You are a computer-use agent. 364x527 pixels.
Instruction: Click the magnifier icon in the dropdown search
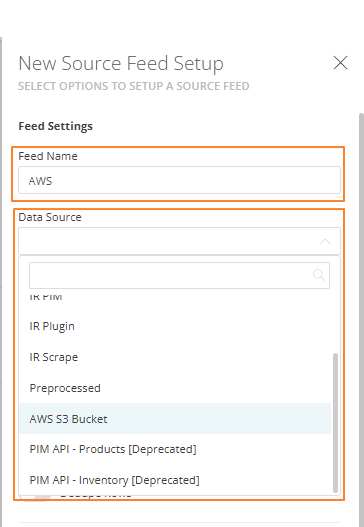coord(319,275)
